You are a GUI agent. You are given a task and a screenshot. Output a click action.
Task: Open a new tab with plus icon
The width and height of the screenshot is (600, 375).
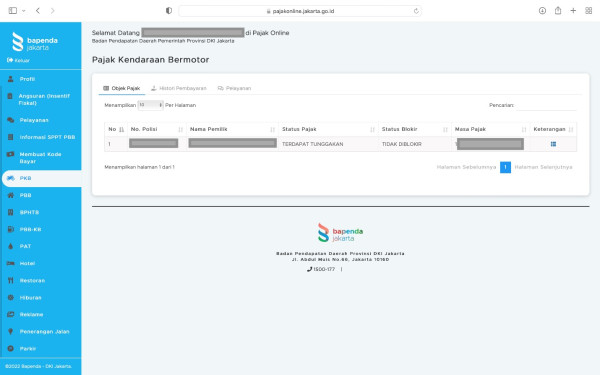573,11
